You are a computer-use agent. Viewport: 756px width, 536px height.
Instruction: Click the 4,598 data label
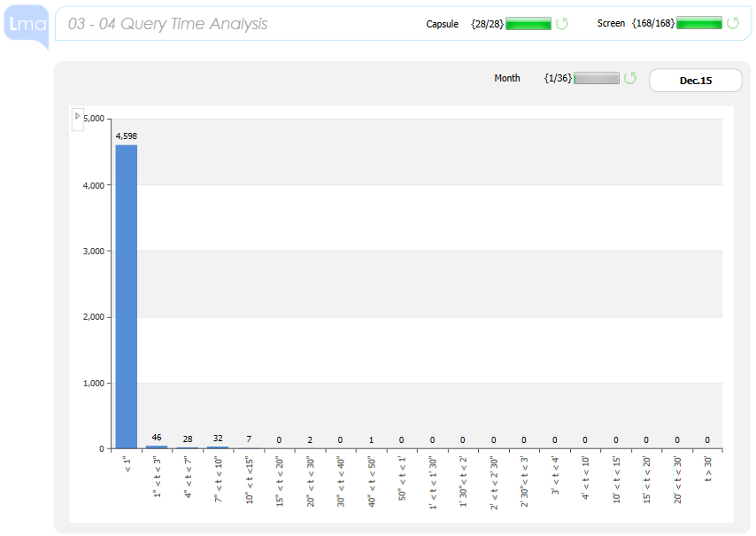point(127,136)
